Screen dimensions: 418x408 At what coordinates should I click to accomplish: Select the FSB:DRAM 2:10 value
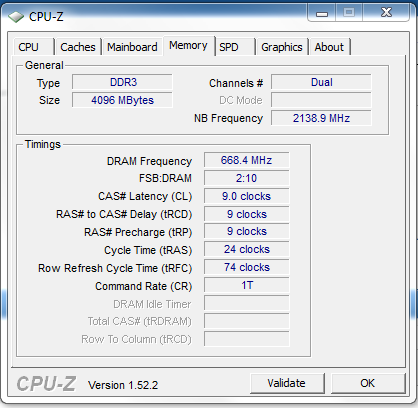(x=247, y=178)
